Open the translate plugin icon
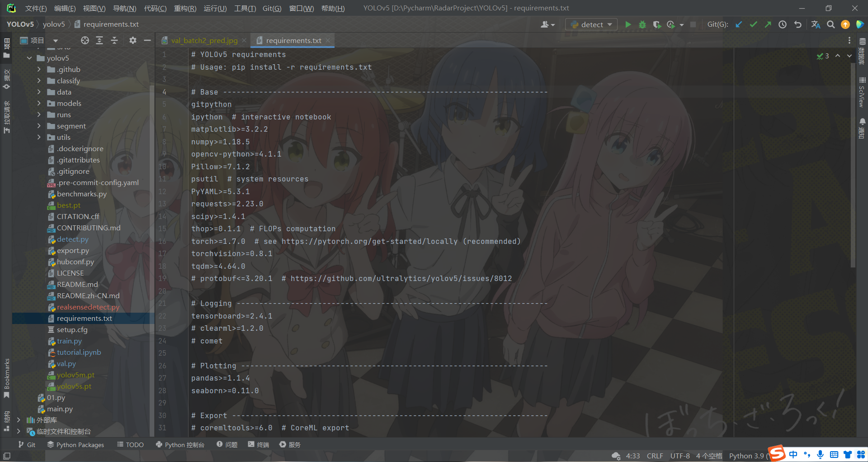Screen dimensions: 868x462 click(816, 24)
